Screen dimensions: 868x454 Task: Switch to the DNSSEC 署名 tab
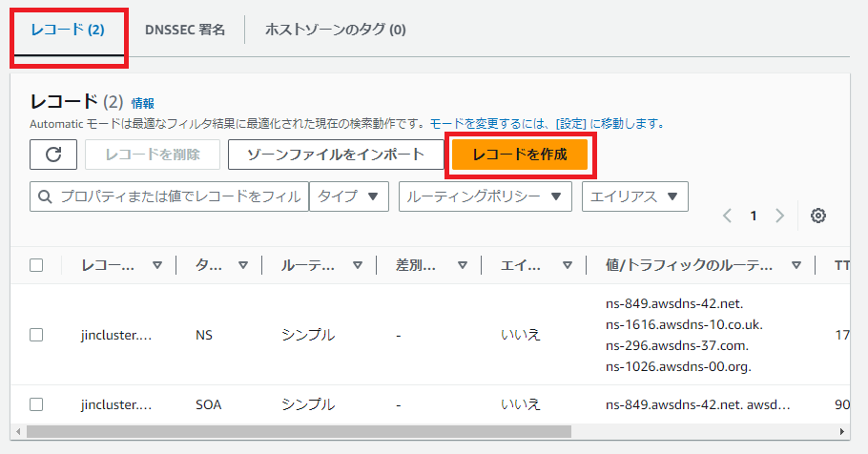click(185, 30)
